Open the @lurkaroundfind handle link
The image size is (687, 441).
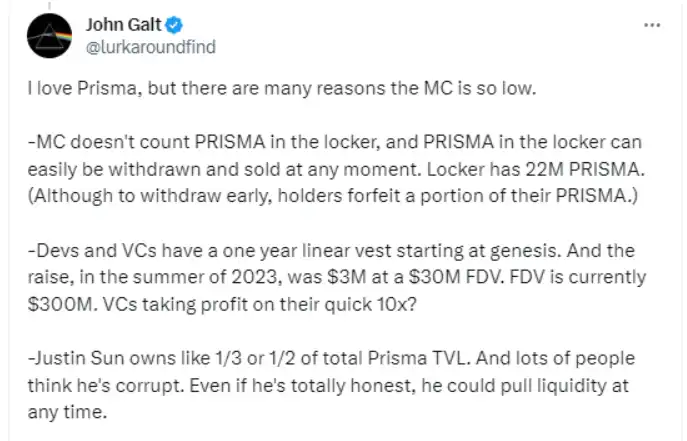pos(152,46)
